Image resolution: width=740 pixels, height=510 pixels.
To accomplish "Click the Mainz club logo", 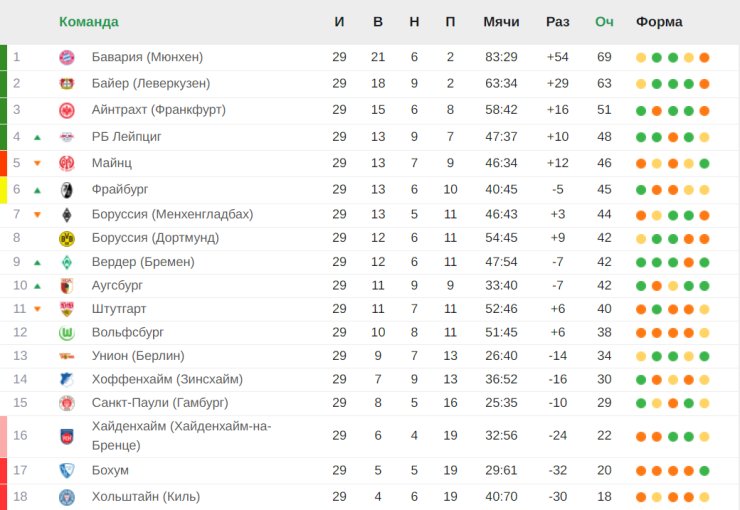I will [x=67, y=163].
